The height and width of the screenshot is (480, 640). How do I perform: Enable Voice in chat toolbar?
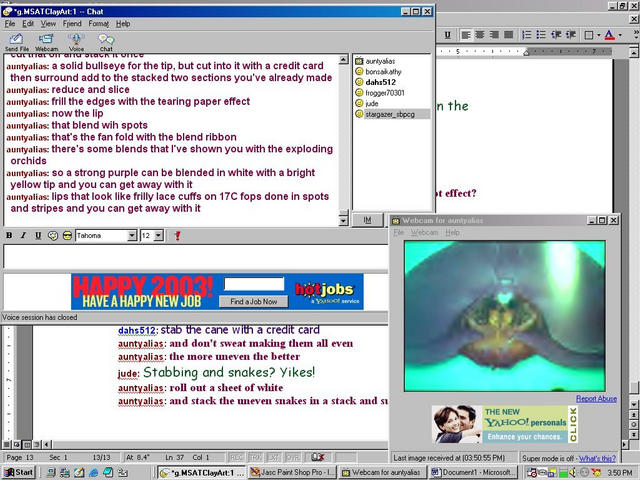point(76,42)
